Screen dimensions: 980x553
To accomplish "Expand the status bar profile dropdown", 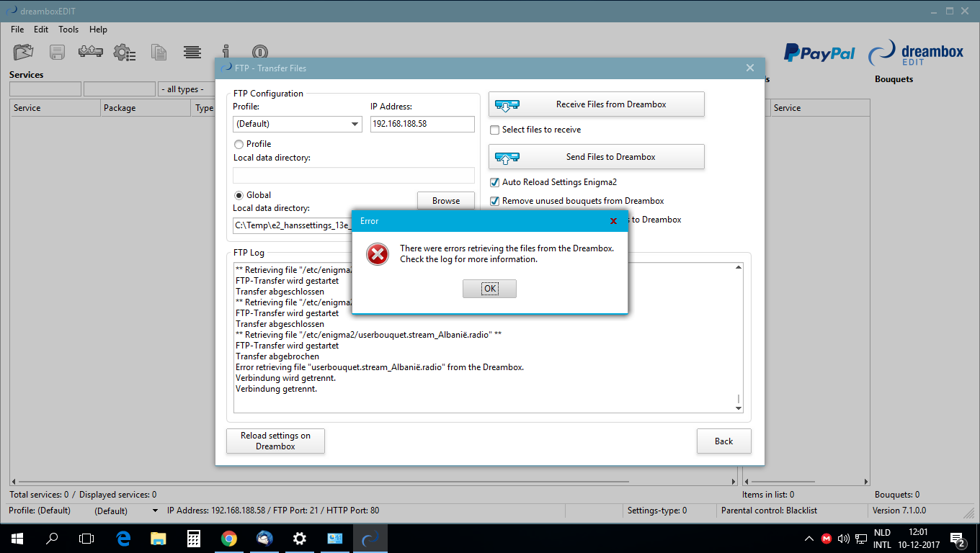I will (154, 511).
